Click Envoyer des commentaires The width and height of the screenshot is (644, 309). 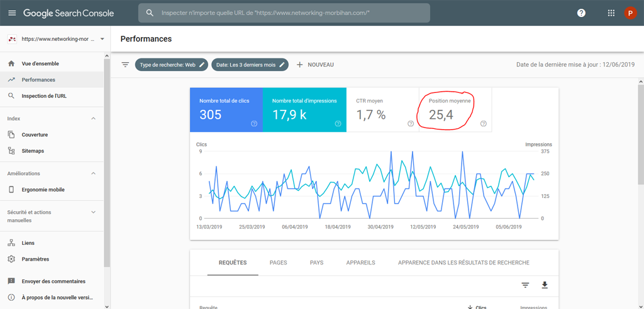[x=52, y=281]
